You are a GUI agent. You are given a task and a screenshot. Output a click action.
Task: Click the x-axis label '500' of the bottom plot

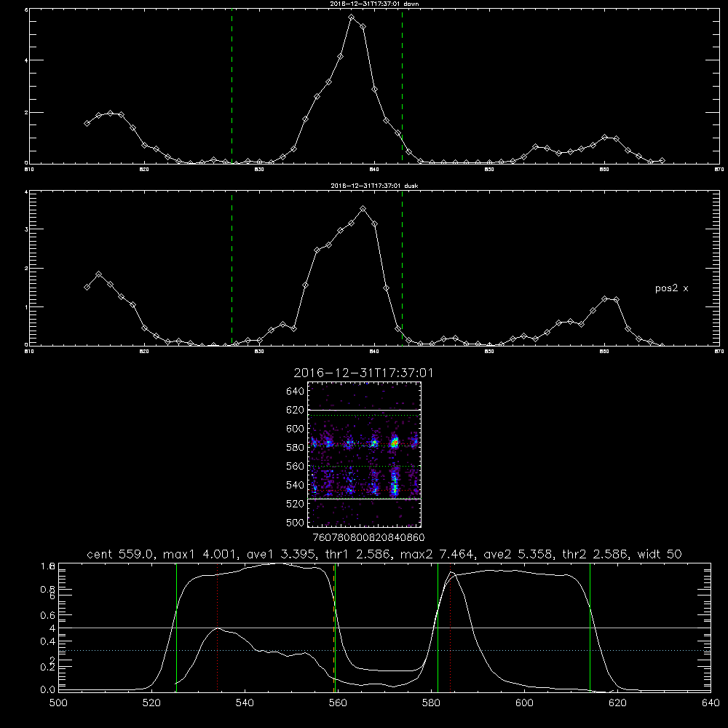point(58,703)
